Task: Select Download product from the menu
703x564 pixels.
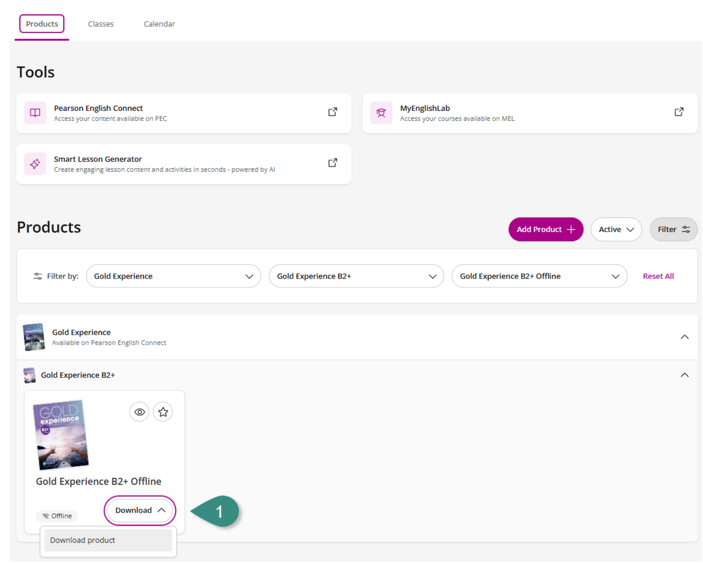Action: coord(108,540)
